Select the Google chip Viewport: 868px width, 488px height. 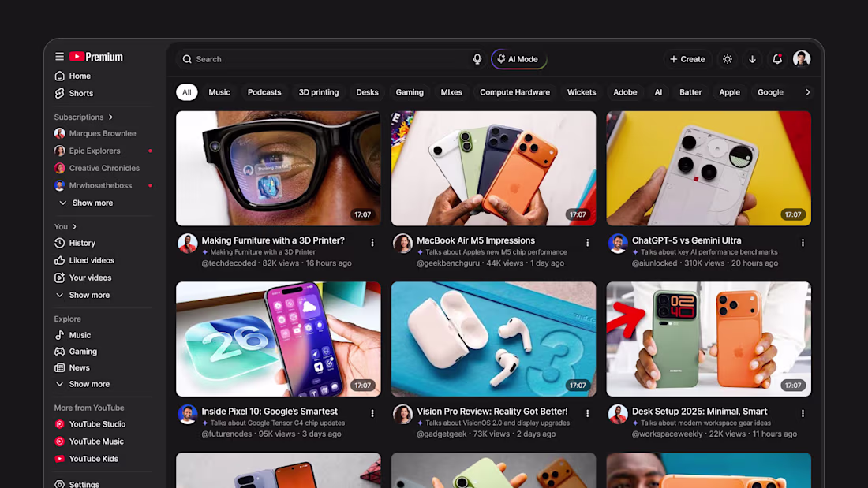(x=771, y=92)
